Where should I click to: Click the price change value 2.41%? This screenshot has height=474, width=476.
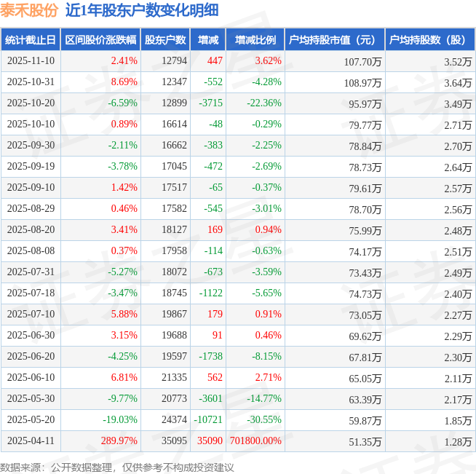[124, 60]
